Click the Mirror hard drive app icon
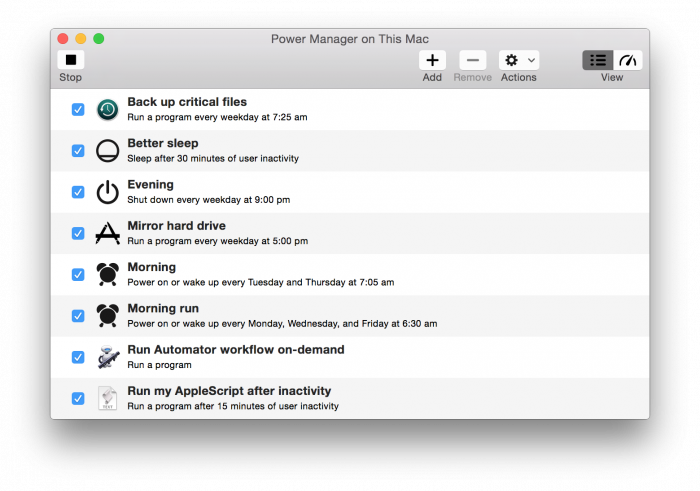Screen dimensions: 700x491 pyautogui.click(x=107, y=233)
